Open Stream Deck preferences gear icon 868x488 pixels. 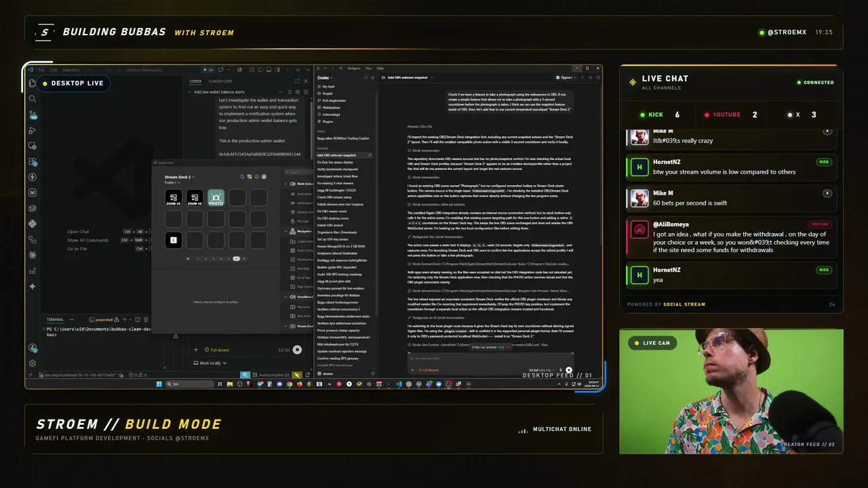pos(257,177)
